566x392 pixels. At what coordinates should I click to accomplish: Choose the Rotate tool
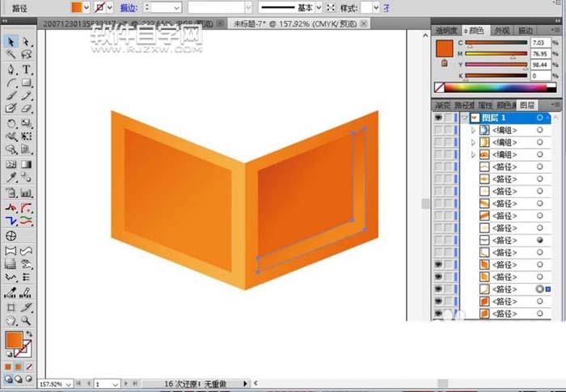pos(11,124)
